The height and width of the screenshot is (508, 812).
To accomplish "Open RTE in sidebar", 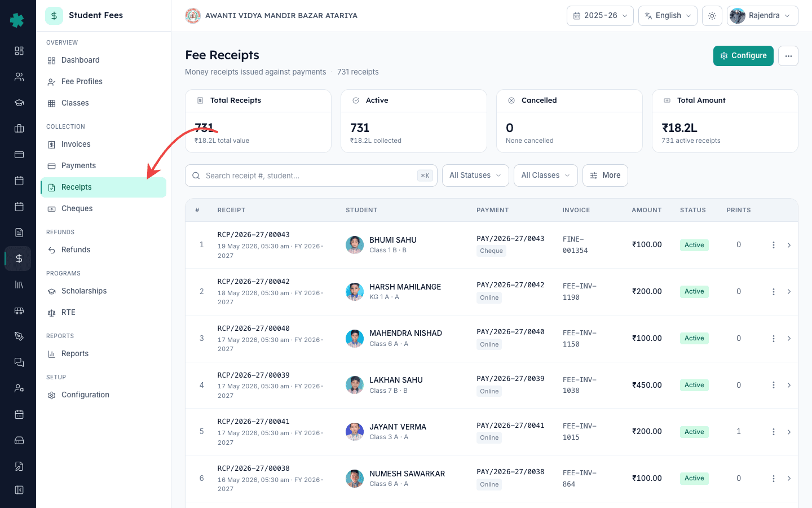I will (x=103, y=313).
